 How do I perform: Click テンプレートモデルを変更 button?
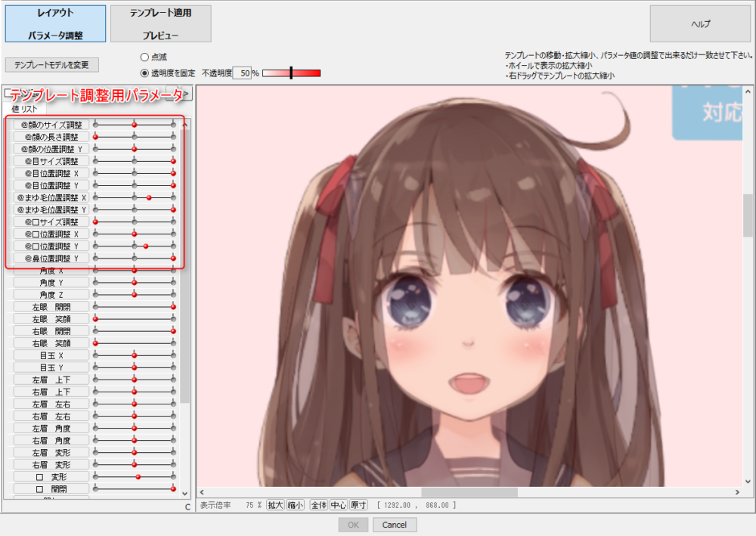pos(51,64)
